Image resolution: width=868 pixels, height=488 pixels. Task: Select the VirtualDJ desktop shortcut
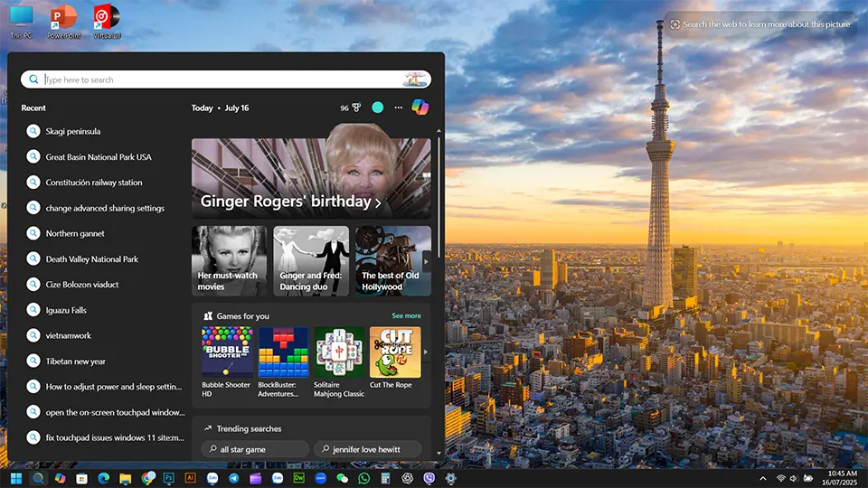pos(107,22)
